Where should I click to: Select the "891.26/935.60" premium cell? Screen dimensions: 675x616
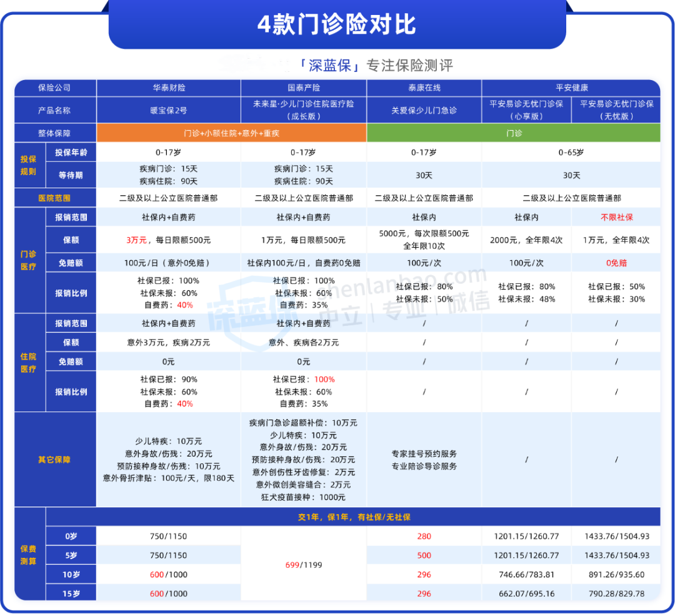click(x=616, y=574)
